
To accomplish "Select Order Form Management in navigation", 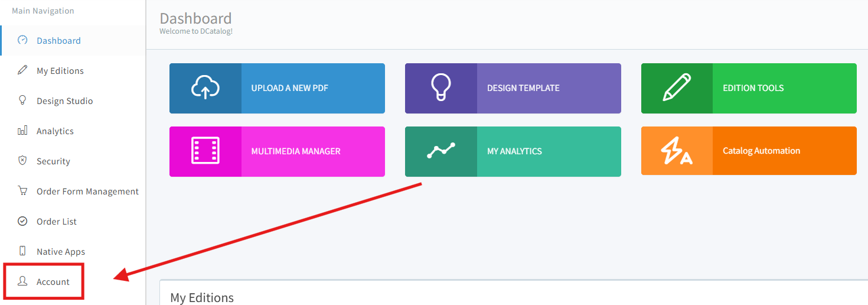I will pos(87,192).
